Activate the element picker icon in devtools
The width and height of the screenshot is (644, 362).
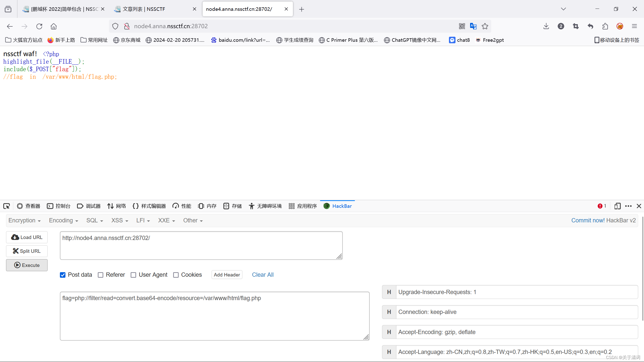[7, 206]
